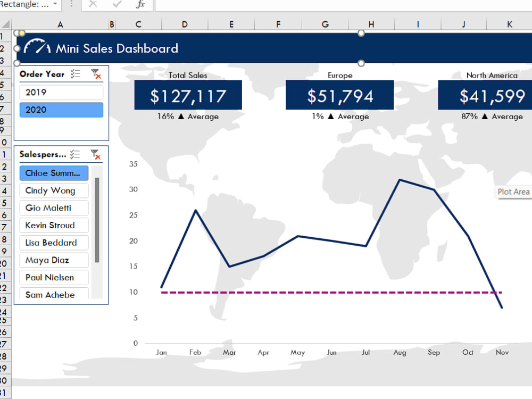
Task: Toggle multi-select in Order Year slicer
Action: pos(76,73)
